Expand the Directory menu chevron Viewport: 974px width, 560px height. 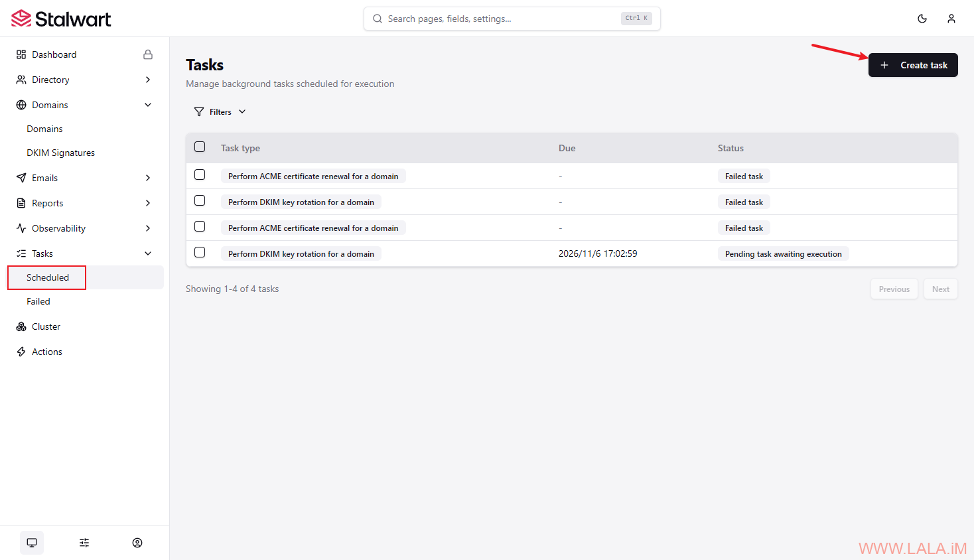tap(148, 80)
